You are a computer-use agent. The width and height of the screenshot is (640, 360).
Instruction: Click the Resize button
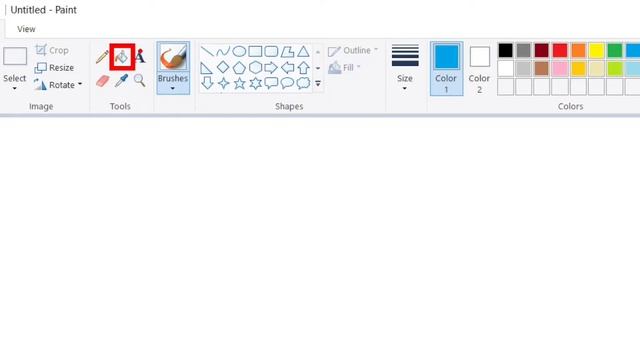coord(54,67)
